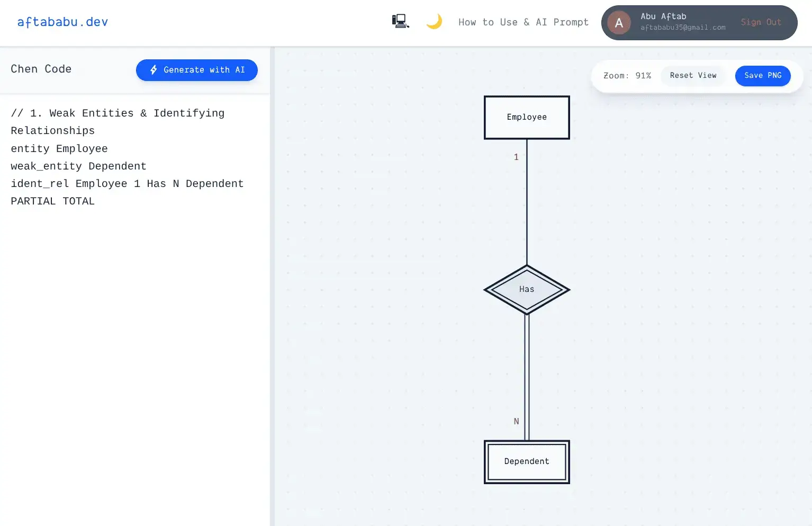Sign out of the account
Image resolution: width=812 pixels, height=526 pixels.
point(761,22)
